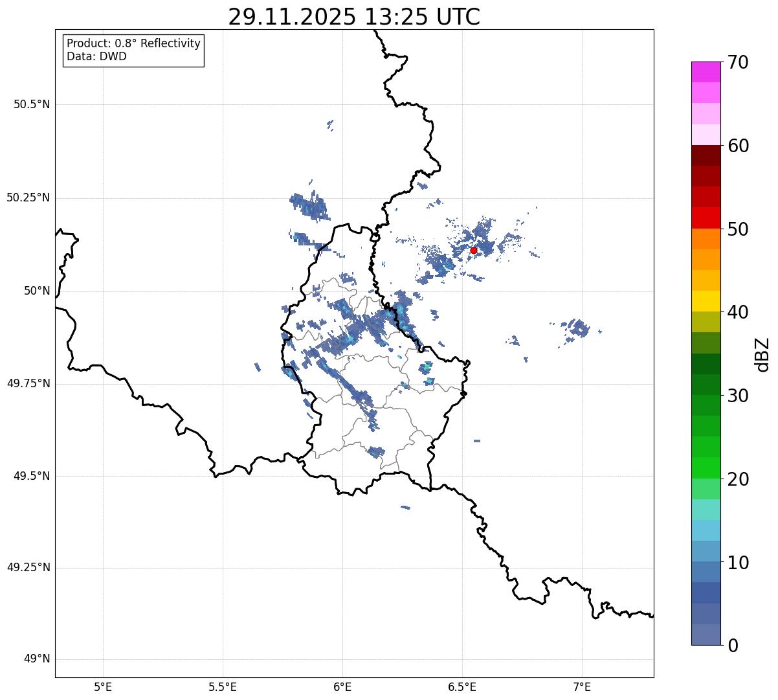Pick the dark maroon colorbar swatch below 60
The image size is (778, 700).
706,155
